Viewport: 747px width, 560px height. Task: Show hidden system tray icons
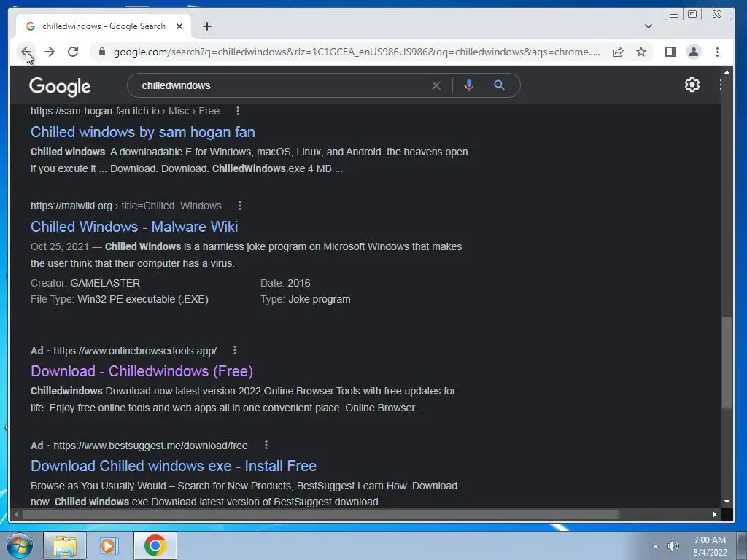(x=656, y=546)
